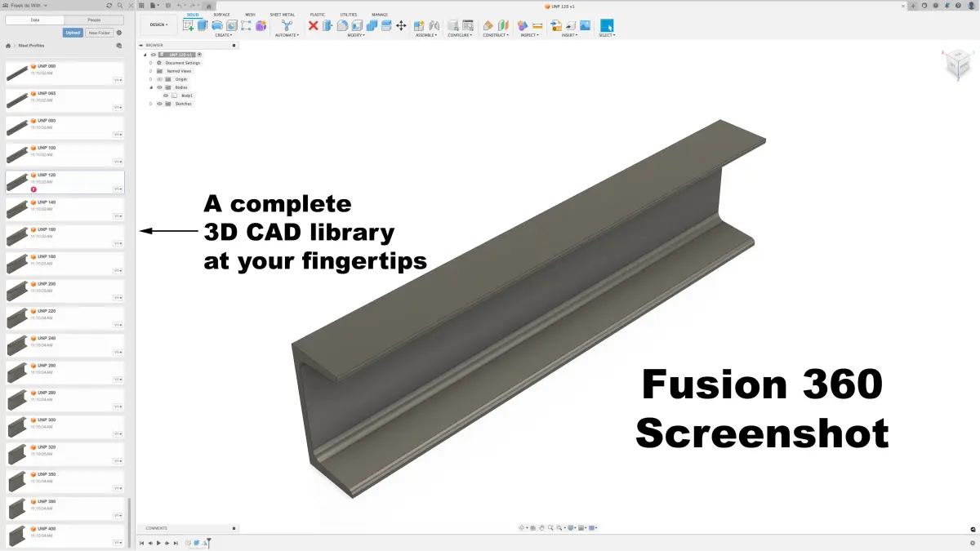
Task: Select the Shell tool
Action: 357,25
